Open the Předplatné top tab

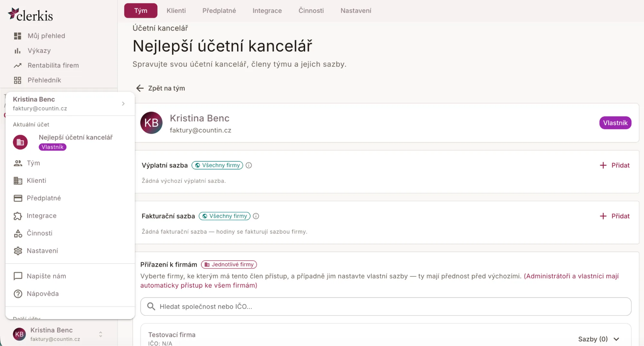219,11
